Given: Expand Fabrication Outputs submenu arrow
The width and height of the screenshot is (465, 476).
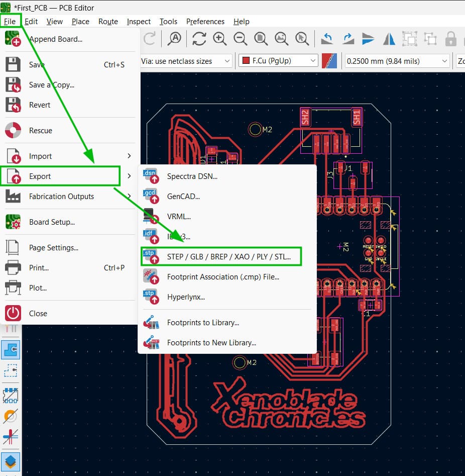Looking at the screenshot, I should (x=129, y=196).
